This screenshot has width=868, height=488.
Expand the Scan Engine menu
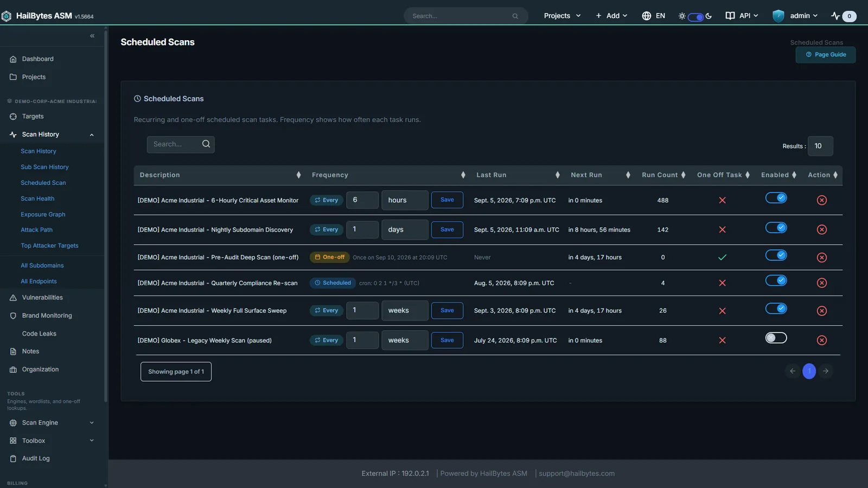pos(52,423)
